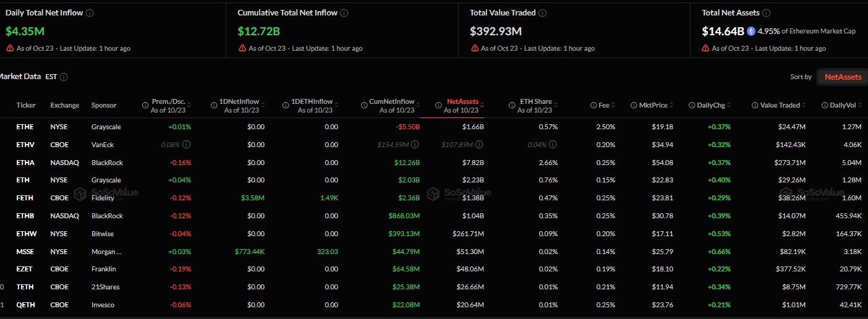Image resolution: width=868 pixels, height=319 pixels.
Task: Click info icon beside ETHV $154.59M inflow
Action: coord(415,145)
